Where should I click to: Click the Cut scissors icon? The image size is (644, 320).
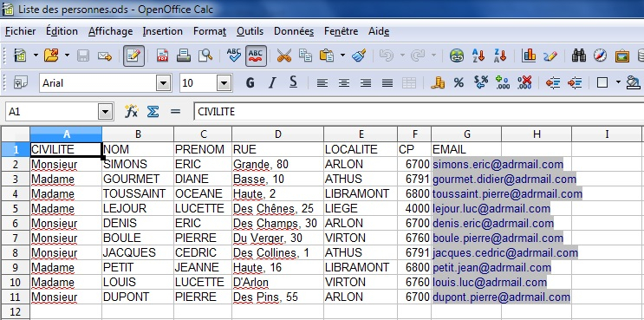(283, 56)
